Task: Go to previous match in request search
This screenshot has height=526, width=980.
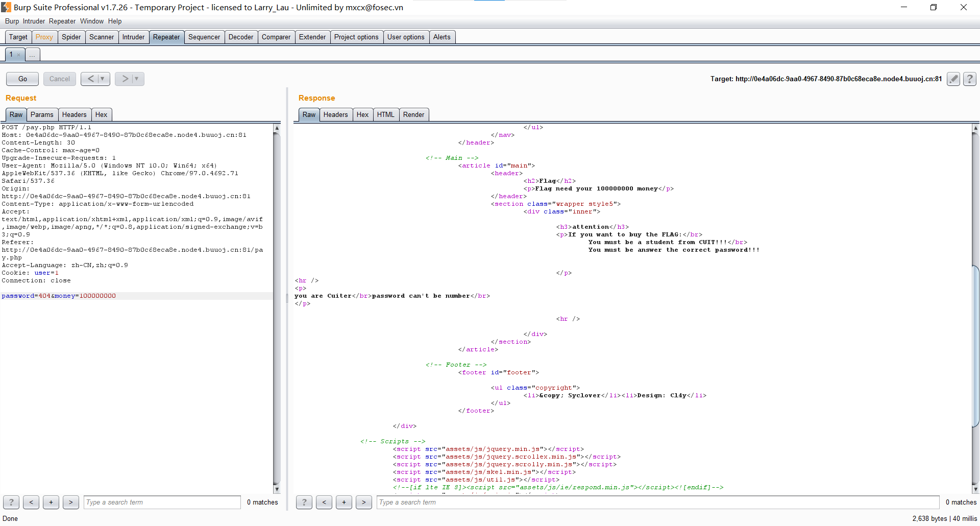Action: click(x=31, y=503)
